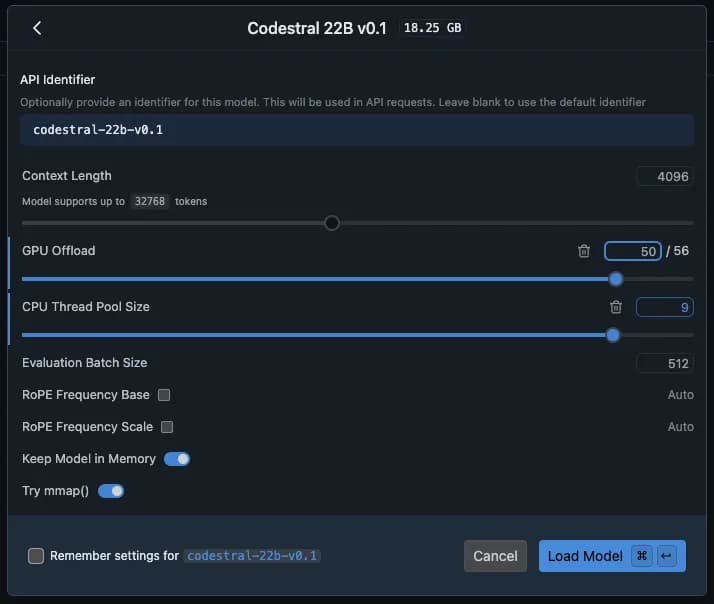Click the Load Model button
Screen dimensions: 714x604
coord(612,556)
